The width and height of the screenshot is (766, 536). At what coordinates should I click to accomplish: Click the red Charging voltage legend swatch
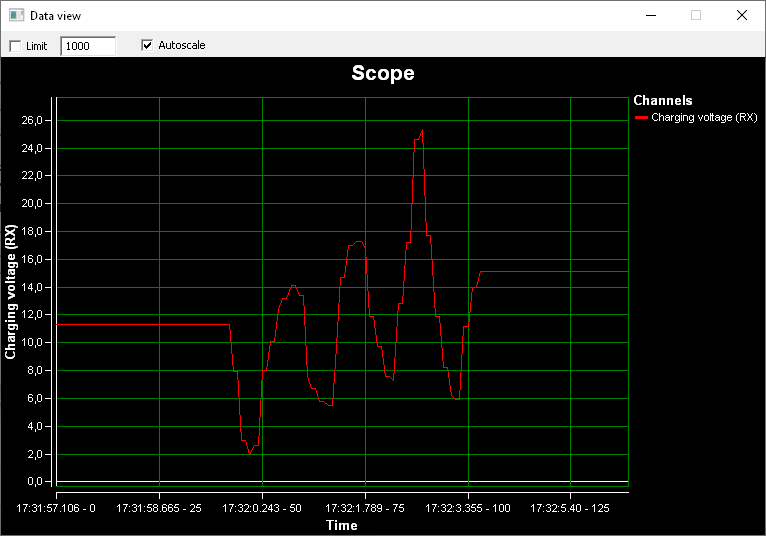[x=641, y=118]
